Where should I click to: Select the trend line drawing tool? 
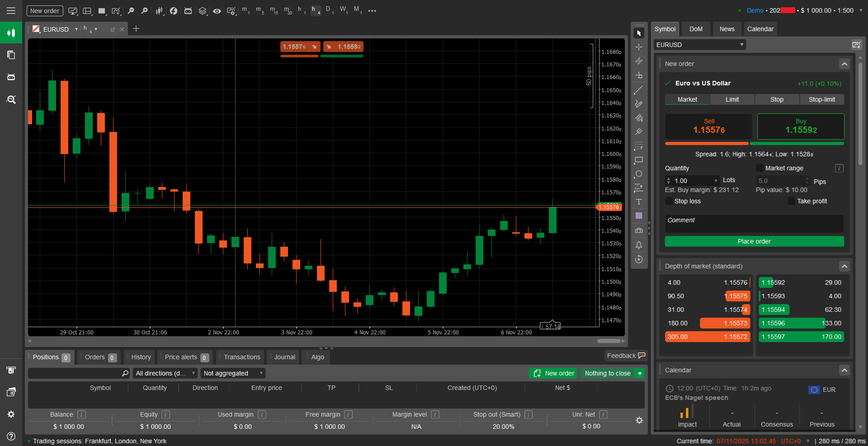(x=639, y=90)
